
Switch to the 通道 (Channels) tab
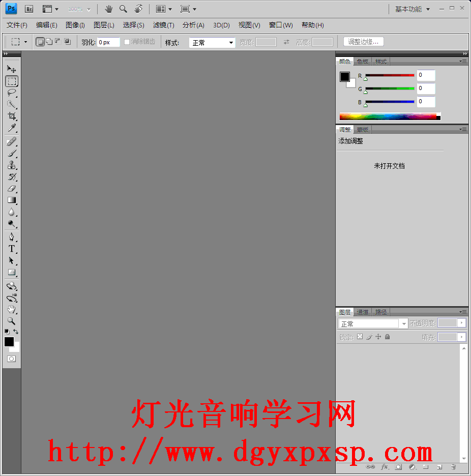pyautogui.click(x=362, y=312)
